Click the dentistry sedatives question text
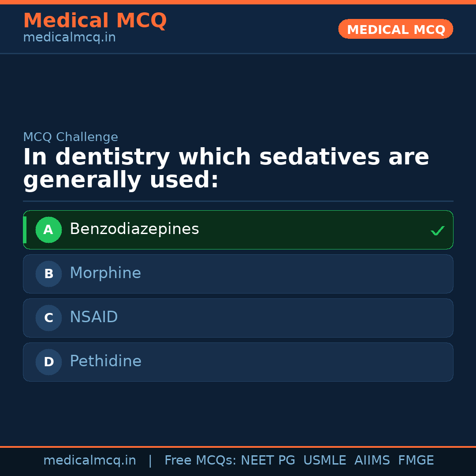 [226, 168]
